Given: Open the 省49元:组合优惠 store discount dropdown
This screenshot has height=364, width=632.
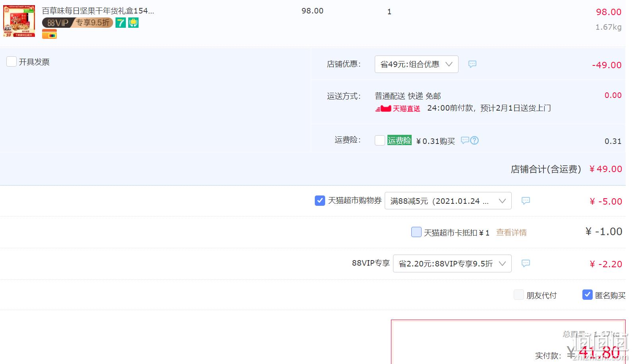Looking at the screenshot, I should pyautogui.click(x=416, y=64).
